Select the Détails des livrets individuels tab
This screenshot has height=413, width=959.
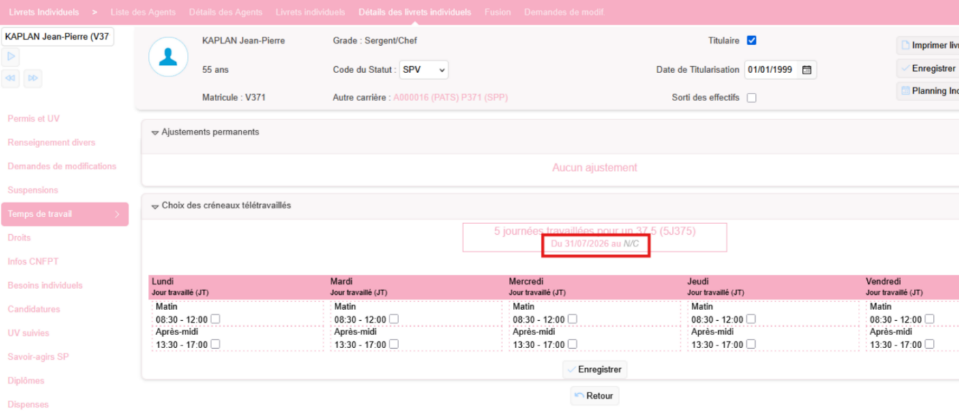pyautogui.click(x=415, y=12)
